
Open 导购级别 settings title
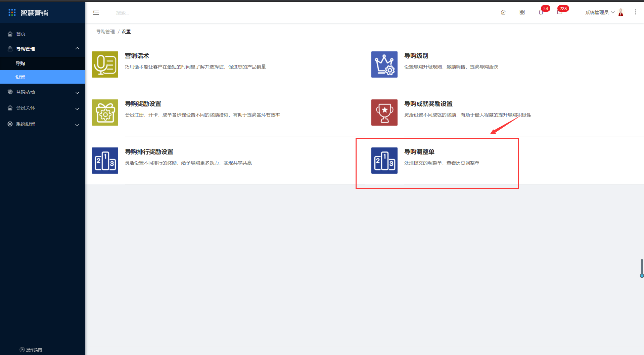coord(416,56)
